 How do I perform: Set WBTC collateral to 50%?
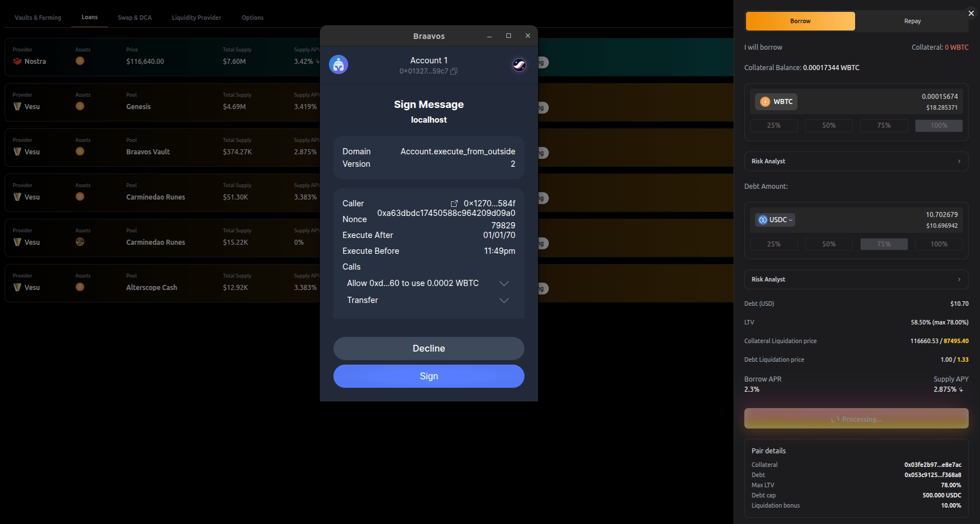coord(829,125)
